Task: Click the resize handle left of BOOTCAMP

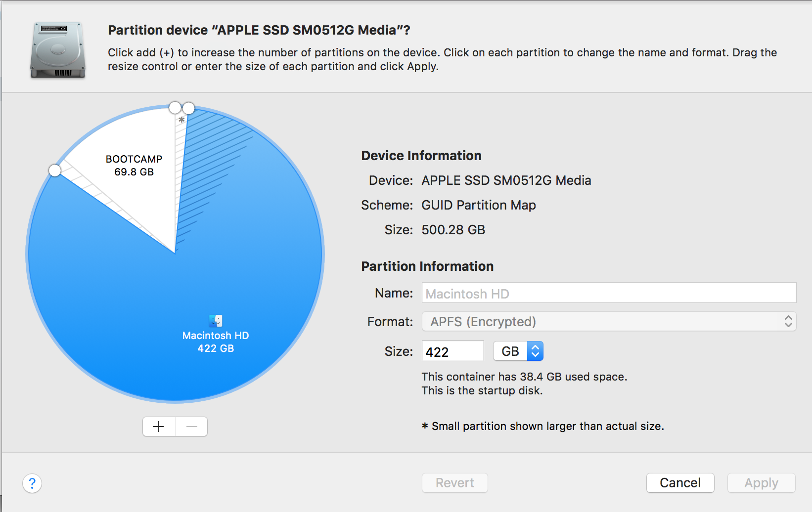Action: point(55,171)
